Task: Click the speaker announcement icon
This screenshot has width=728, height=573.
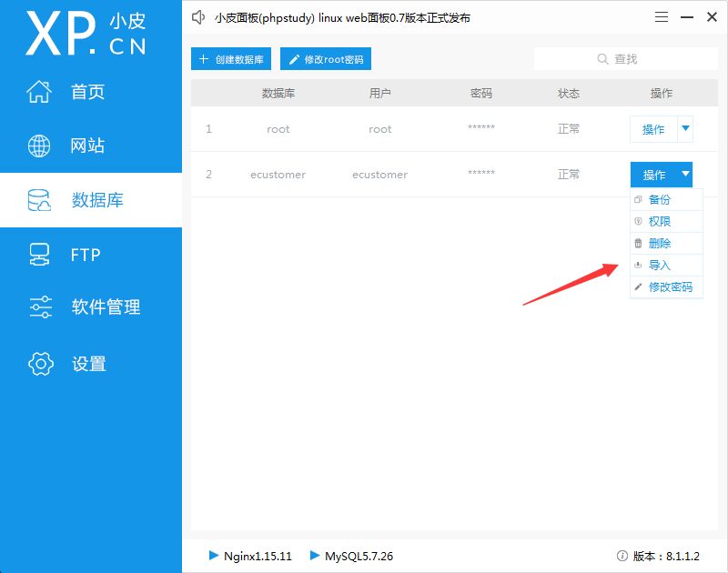Action: click(x=198, y=17)
